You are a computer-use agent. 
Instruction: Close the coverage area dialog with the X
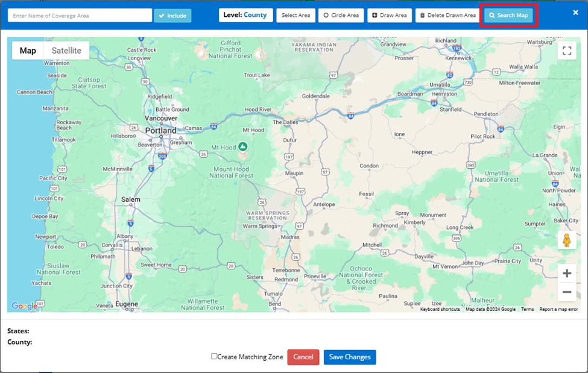click(x=575, y=13)
